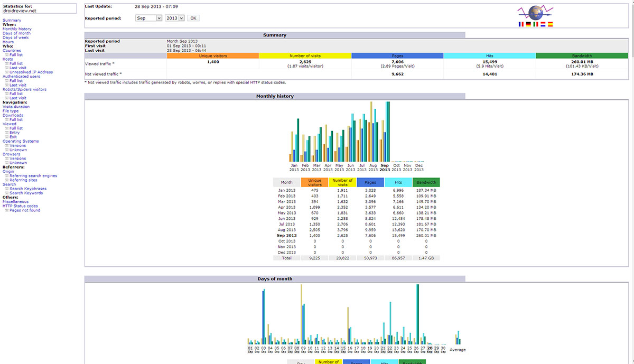The height and width of the screenshot is (364, 634).
Task: Click the Statistics for droidreview.net box
Action: click(x=40, y=8)
